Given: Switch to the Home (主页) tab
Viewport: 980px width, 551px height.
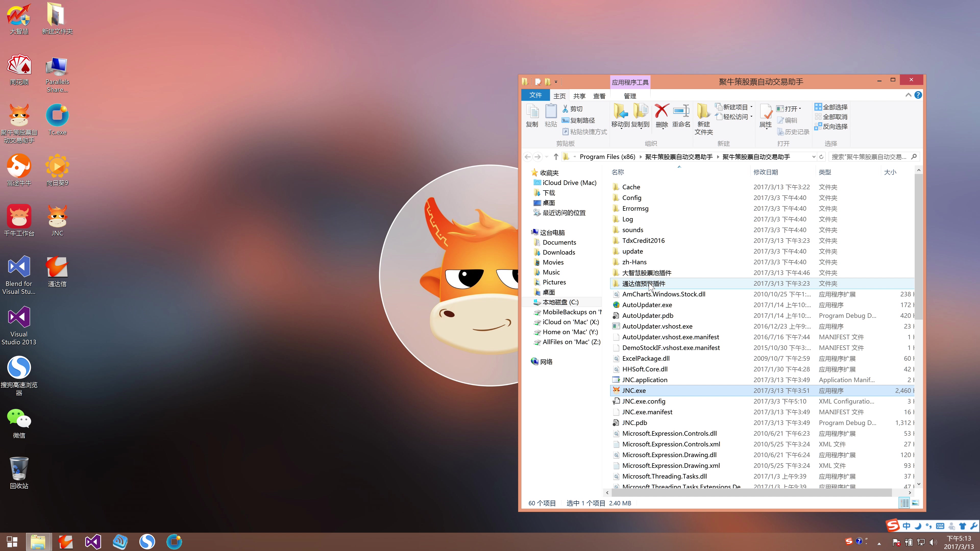Looking at the screenshot, I should pos(559,96).
